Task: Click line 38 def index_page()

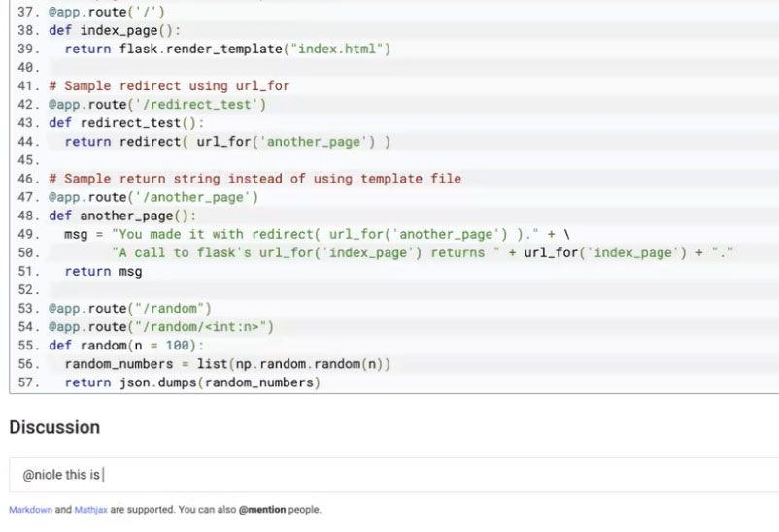Action: 115,30
